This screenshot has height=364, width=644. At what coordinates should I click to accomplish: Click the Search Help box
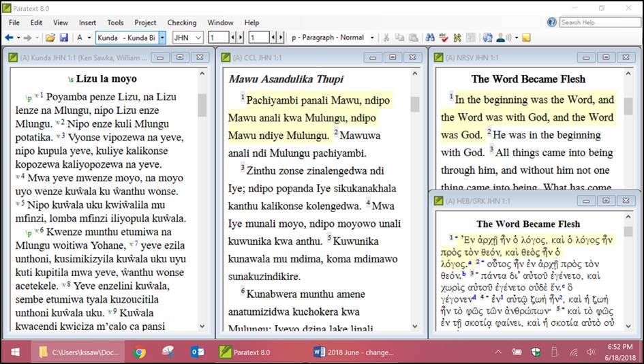click(x=600, y=22)
